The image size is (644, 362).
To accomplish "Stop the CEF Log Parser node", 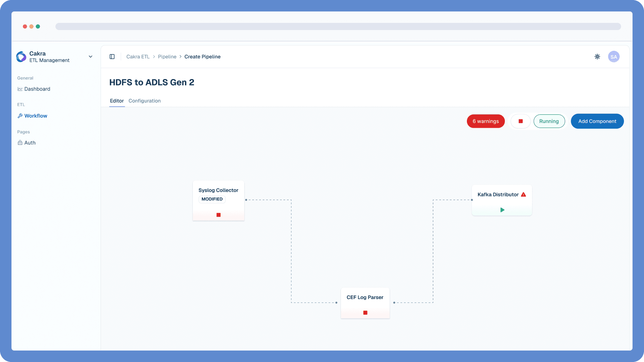I will (365, 313).
